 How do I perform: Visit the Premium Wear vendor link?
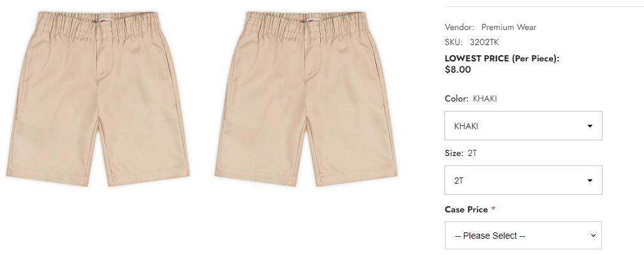[x=509, y=28]
